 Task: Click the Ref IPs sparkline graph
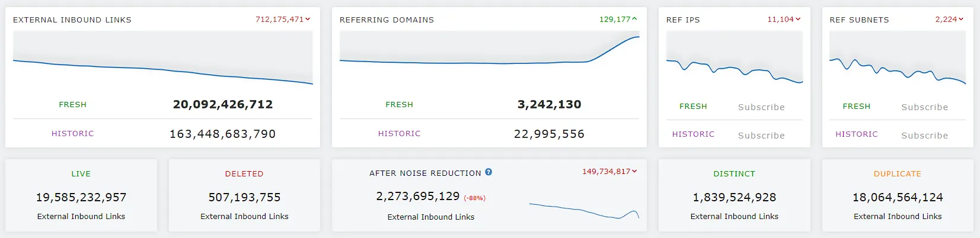735,59
